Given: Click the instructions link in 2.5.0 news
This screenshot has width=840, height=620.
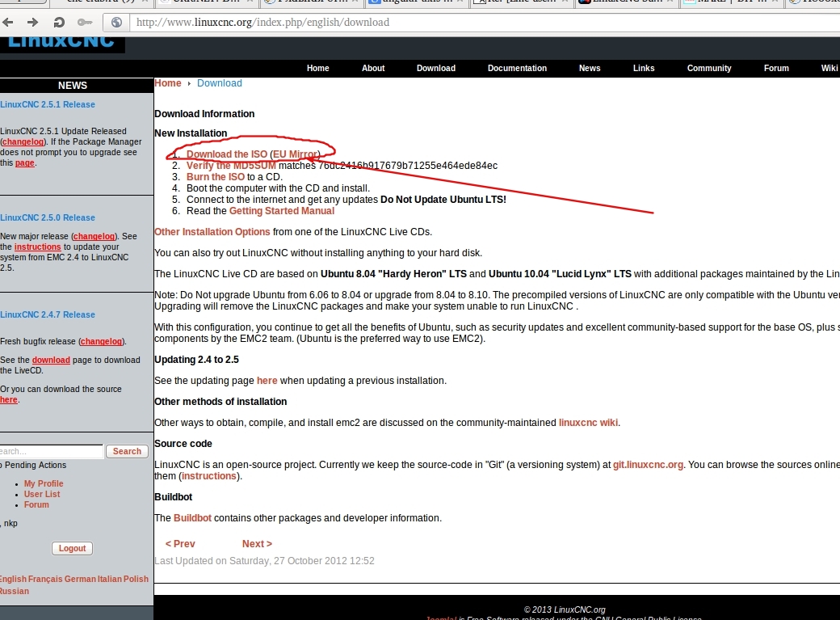Looking at the screenshot, I should [x=37, y=247].
